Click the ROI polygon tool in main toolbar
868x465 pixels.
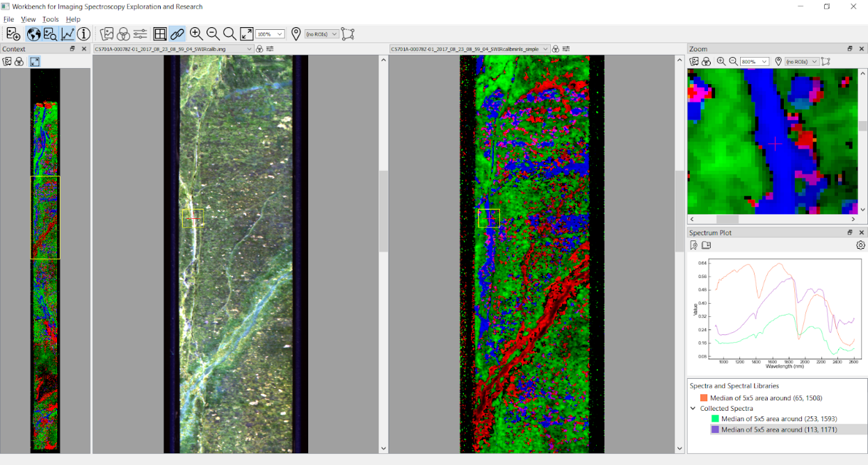click(x=348, y=34)
